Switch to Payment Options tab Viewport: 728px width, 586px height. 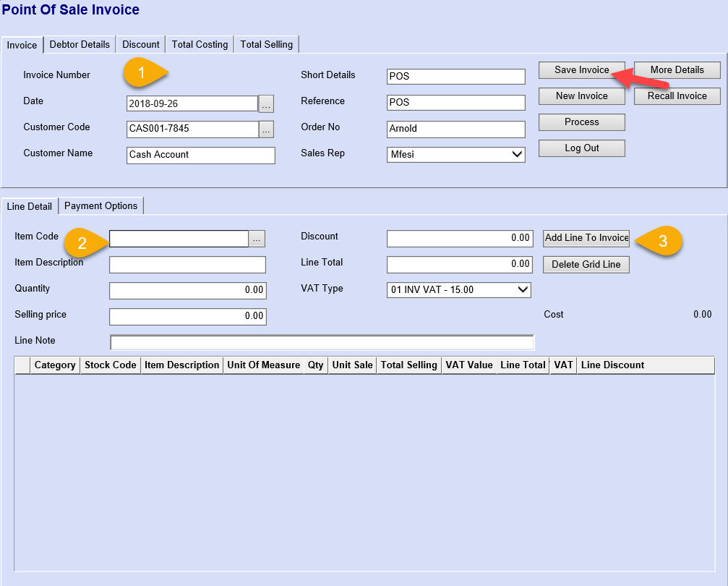101,206
